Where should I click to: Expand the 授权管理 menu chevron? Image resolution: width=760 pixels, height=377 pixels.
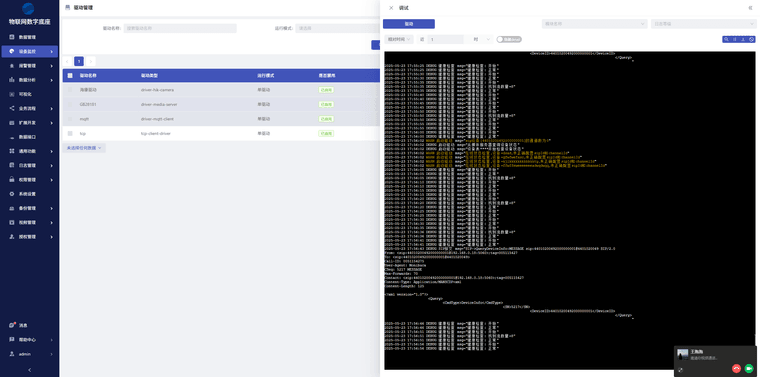click(x=51, y=237)
